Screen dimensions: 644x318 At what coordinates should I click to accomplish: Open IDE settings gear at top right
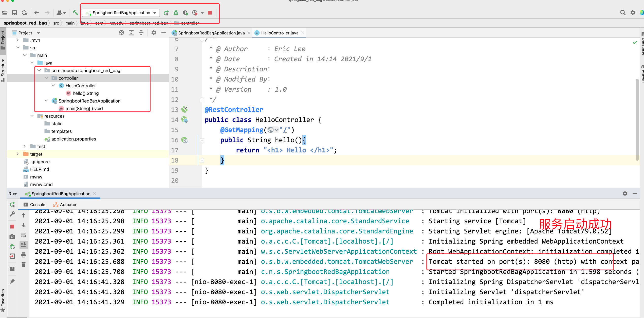[633, 13]
